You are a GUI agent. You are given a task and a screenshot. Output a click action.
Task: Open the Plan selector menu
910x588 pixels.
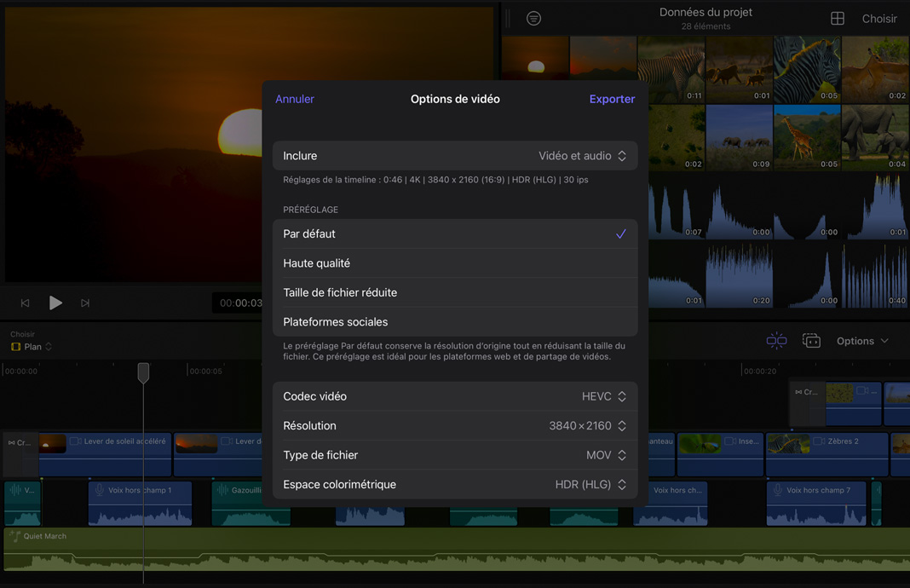(31, 347)
